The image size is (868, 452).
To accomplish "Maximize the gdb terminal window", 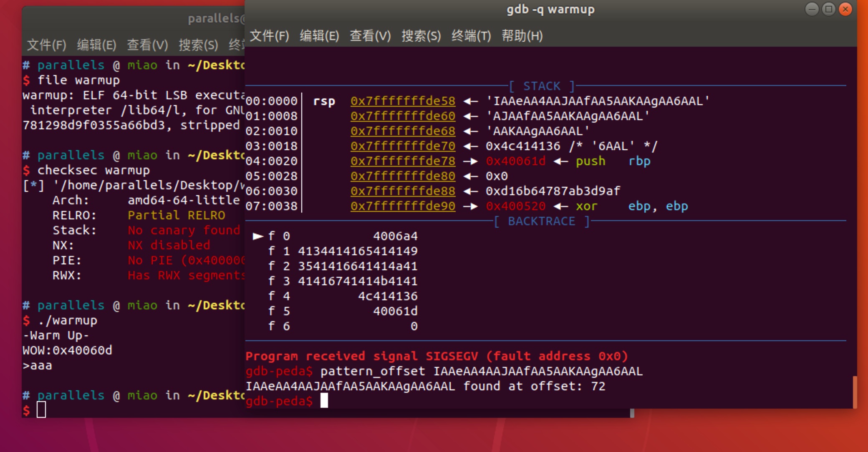I will click(x=829, y=9).
